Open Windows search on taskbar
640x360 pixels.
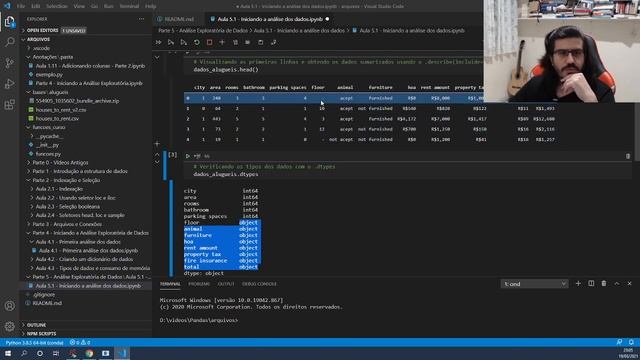[x=24, y=353]
